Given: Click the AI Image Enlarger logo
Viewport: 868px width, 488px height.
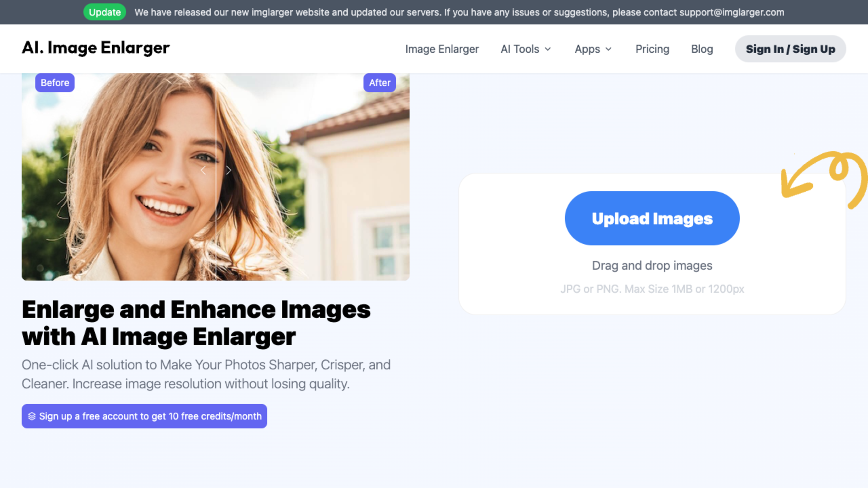Looking at the screenshot, I should pos(95,49).
